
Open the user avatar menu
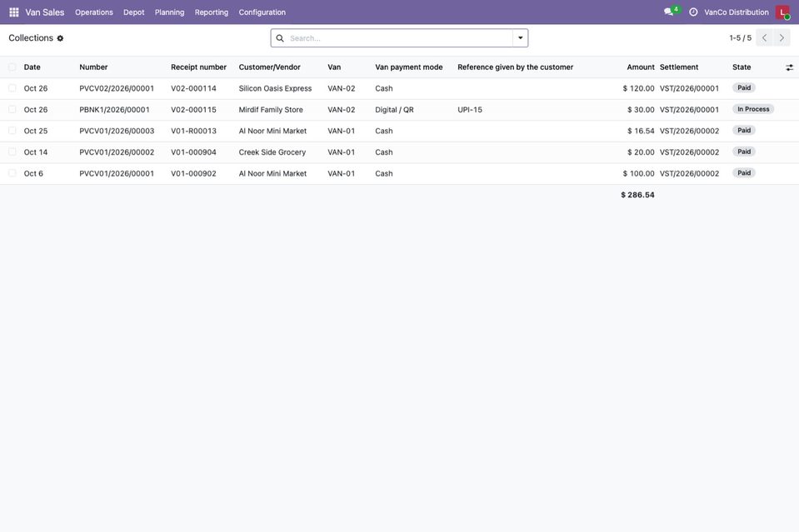(782, 12)
